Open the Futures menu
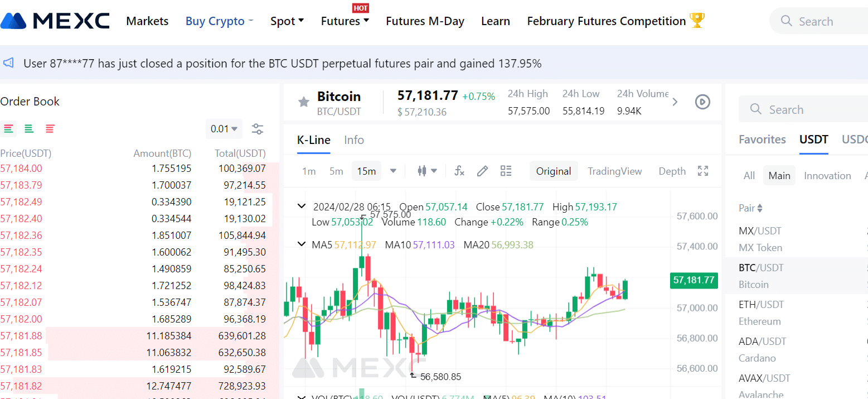This screenshot has width=868, height=399. (345, 21)
